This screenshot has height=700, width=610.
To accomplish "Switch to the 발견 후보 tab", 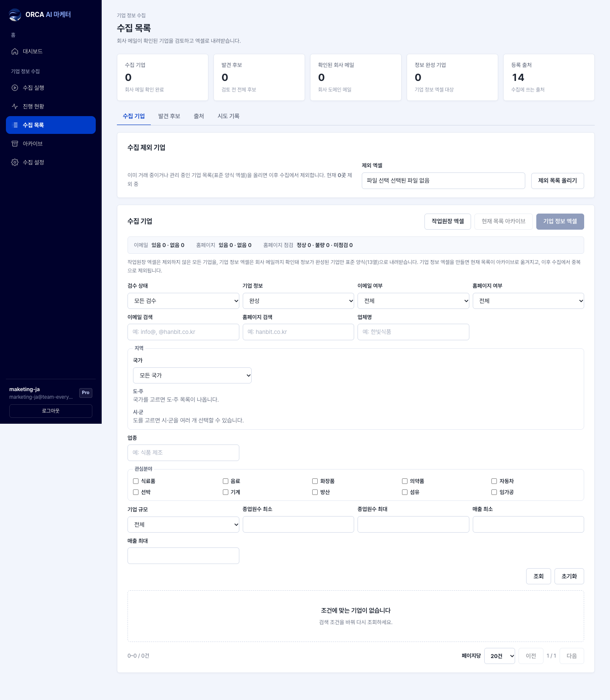I will 169,116.
